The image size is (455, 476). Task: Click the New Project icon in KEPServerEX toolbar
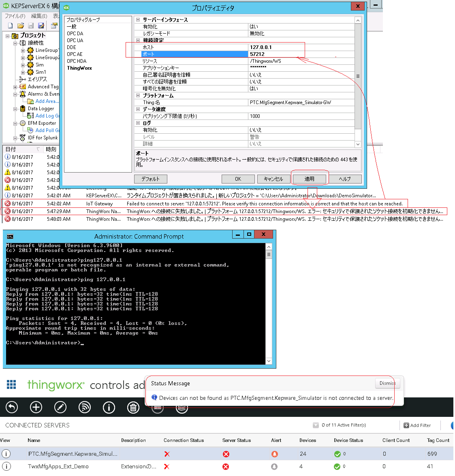[x=10, y=26]
